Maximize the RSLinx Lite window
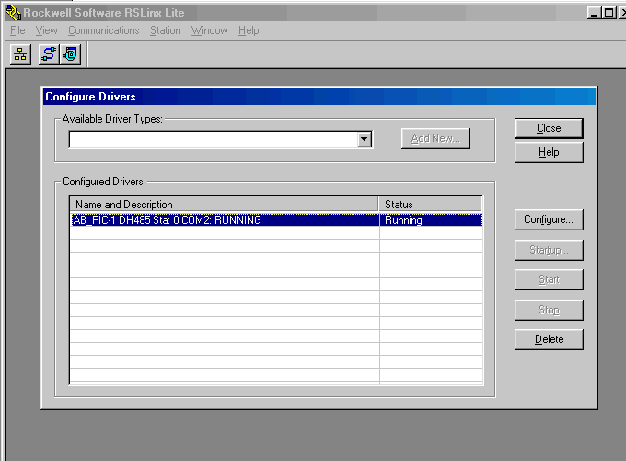The image size is (626, 461). (610, 13)
